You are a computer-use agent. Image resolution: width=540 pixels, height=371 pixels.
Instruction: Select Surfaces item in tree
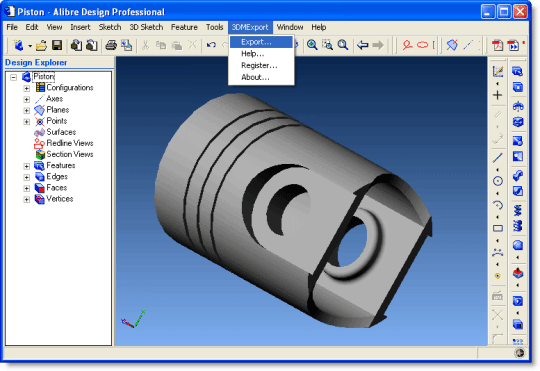(61, 132)
